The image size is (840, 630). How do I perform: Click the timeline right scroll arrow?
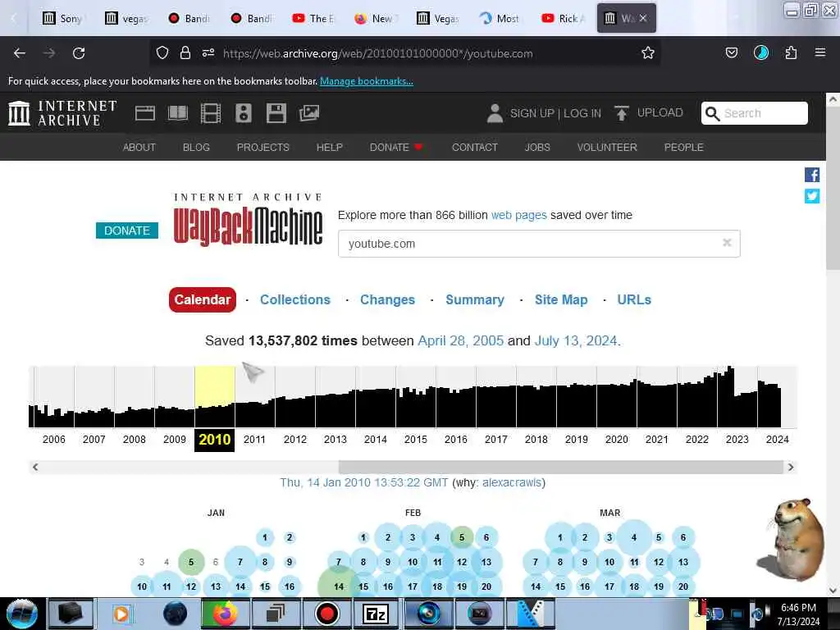791,467
